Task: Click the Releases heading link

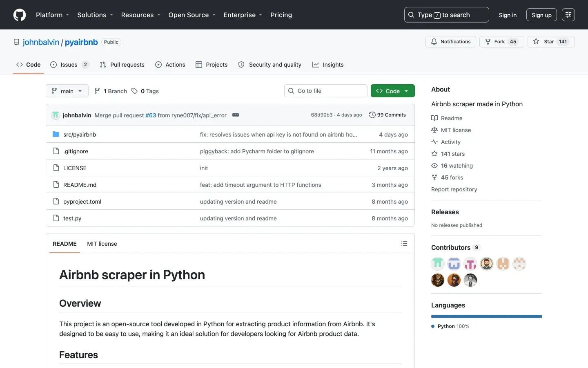Action: (445, 212)
